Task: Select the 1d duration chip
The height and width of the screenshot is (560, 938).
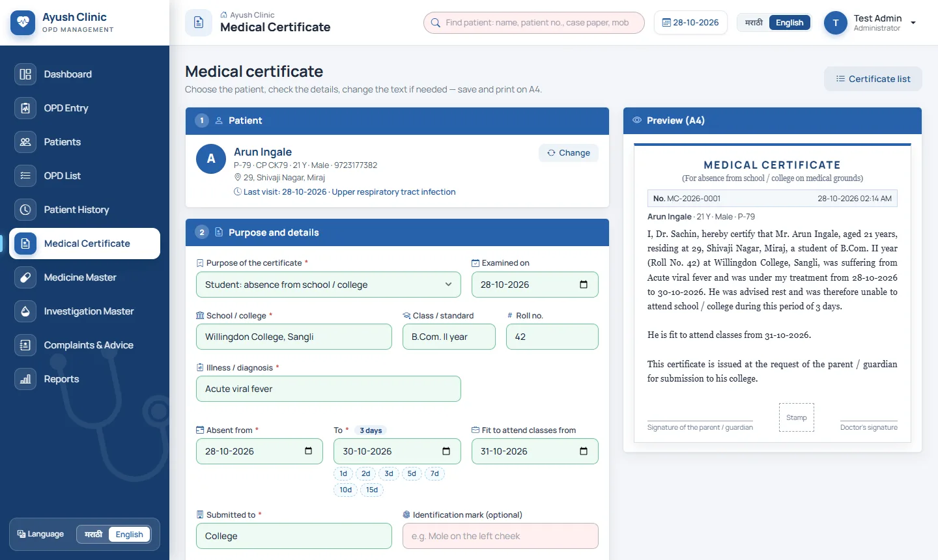Action: (343, 473)
